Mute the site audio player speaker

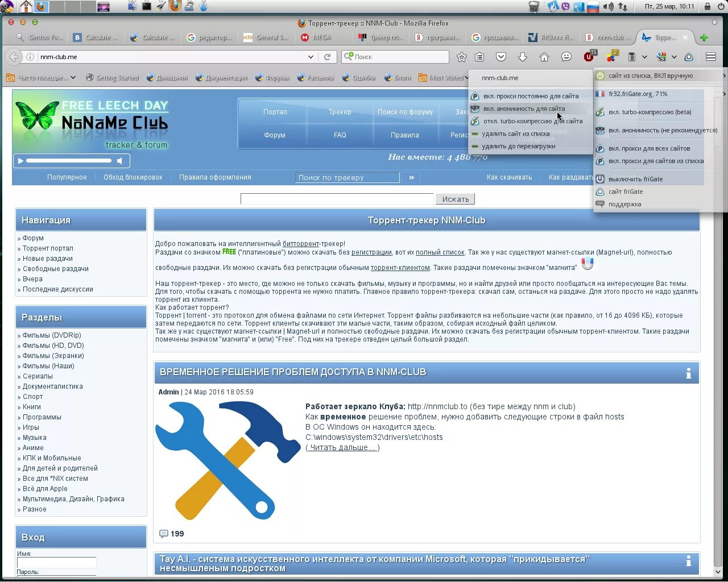(119, 161)
